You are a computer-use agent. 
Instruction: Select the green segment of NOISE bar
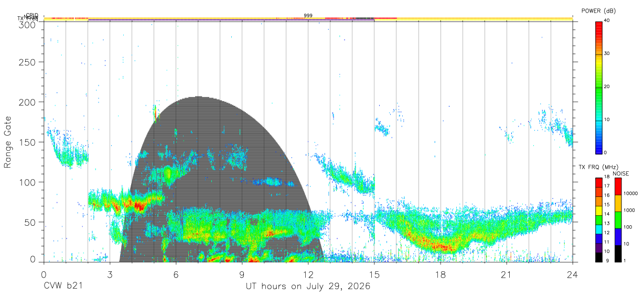(x=618, y=220)
